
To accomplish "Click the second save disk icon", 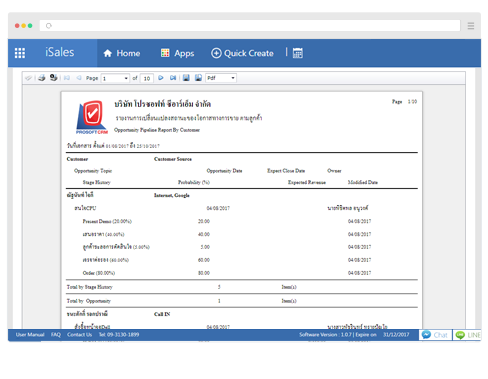I will coord(198,78).
